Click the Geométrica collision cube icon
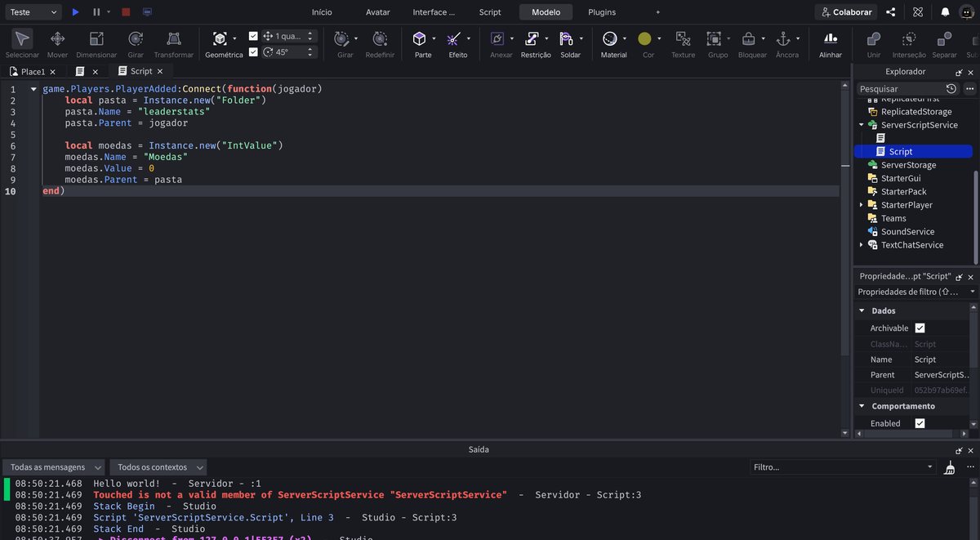The height and width of the screenshot is (540, 980). click(220, 38)
